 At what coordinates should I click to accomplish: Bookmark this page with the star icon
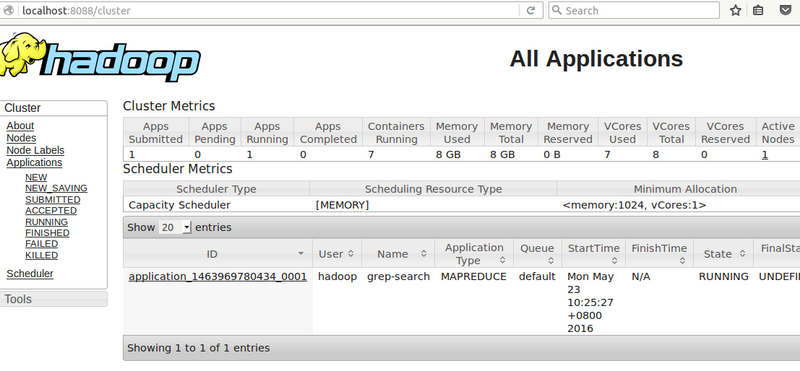[x=735, y=10]
